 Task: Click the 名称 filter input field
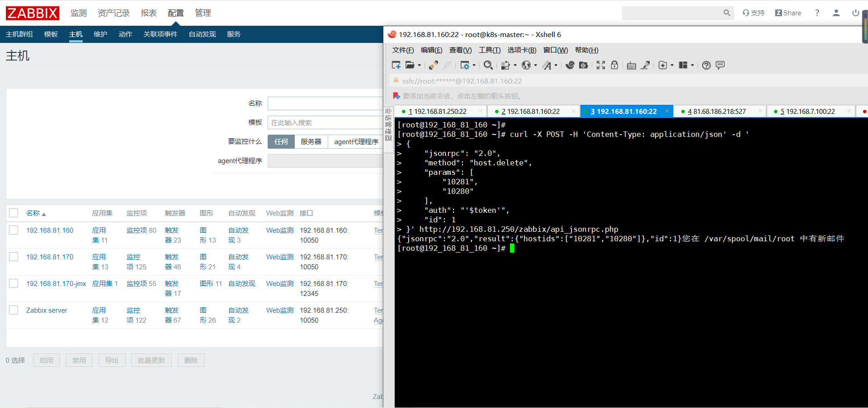point(325,103)
